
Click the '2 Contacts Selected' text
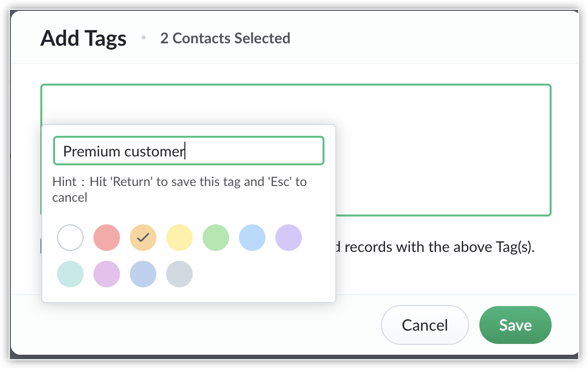click(x=225, y=38)
